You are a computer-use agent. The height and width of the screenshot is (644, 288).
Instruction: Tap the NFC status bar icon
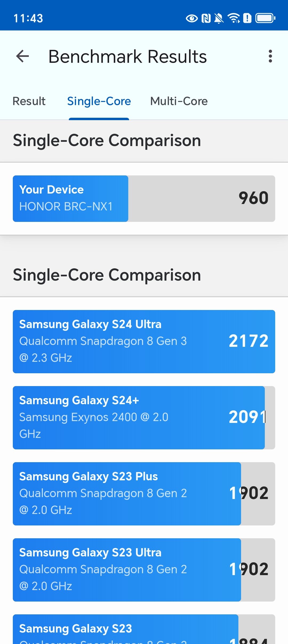pyautogui.click(x=206, y=18)
